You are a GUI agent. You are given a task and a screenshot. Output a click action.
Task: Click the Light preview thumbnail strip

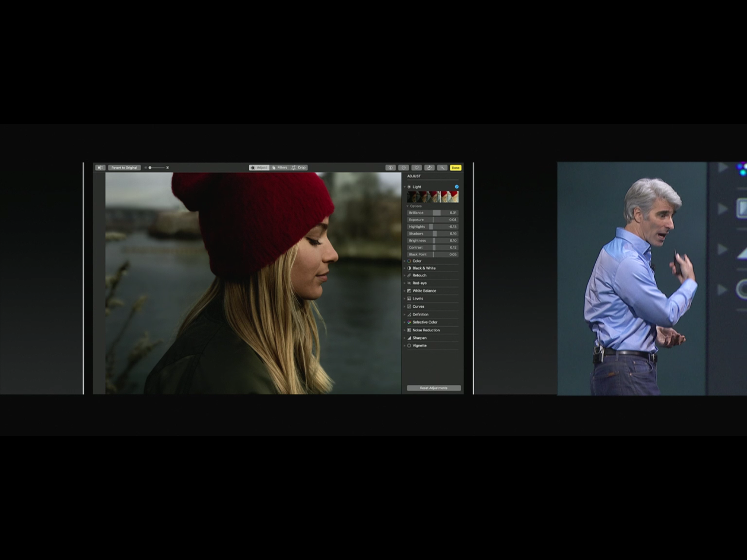433,197
